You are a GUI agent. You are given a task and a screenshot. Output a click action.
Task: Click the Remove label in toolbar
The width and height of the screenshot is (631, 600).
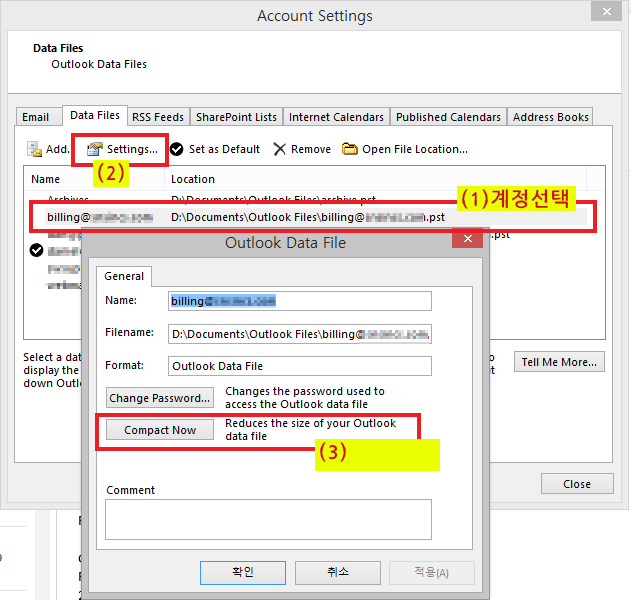(x=311, y=149)
